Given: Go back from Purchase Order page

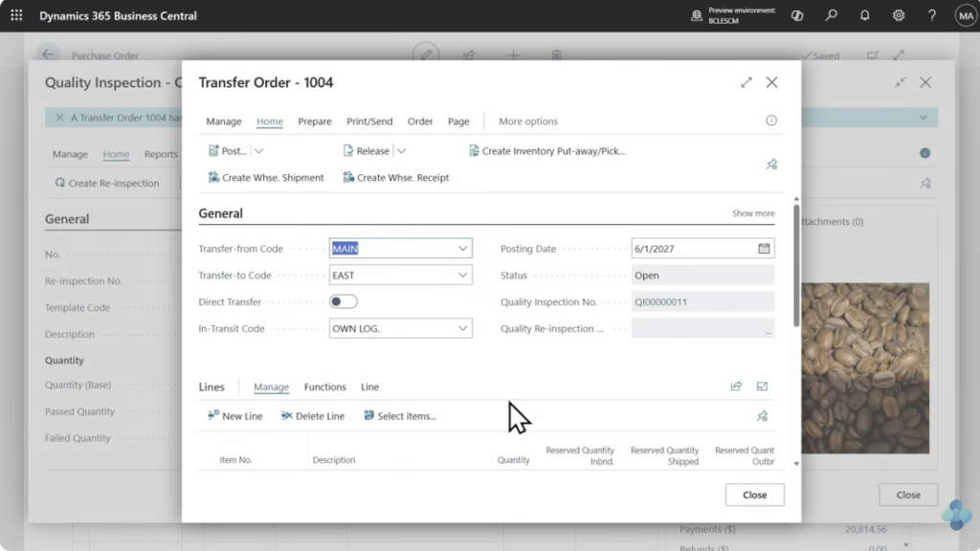Looking at the screenshot, I should click(48, 55).
